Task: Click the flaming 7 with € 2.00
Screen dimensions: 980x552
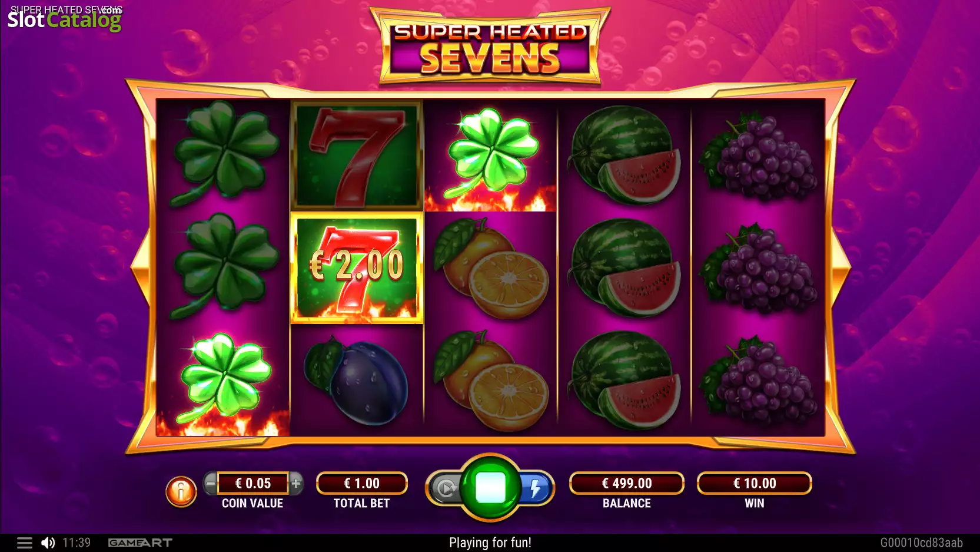Action: (x=357, y=268)
